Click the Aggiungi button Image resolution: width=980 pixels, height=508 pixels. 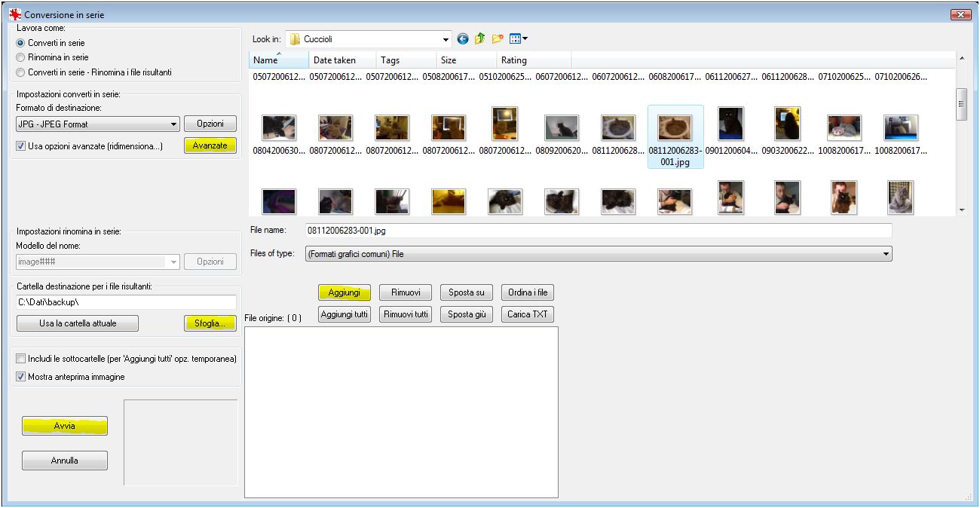click(x=345, y=292)
